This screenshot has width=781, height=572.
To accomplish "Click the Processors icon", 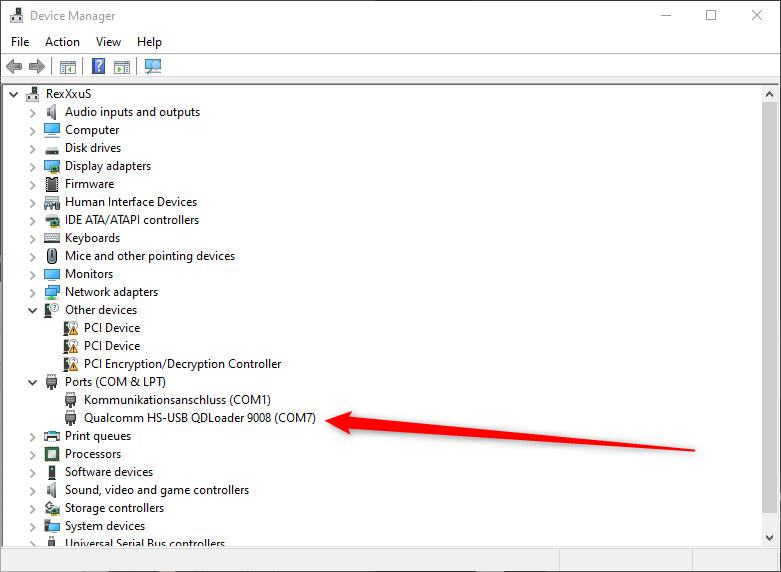I will click(52, 454).
